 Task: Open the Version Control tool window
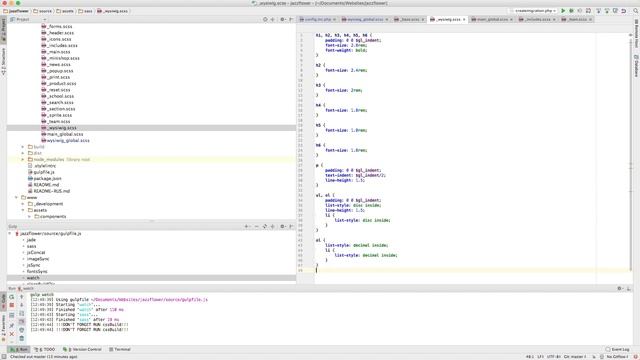pyautogui.click(x=82, y=349)
